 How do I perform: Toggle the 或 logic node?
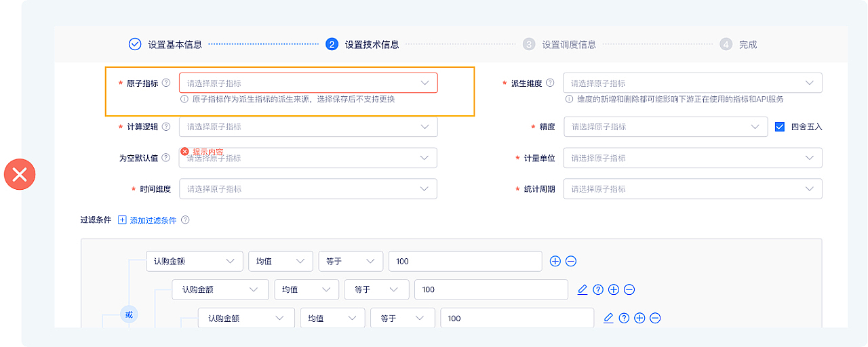129,314
